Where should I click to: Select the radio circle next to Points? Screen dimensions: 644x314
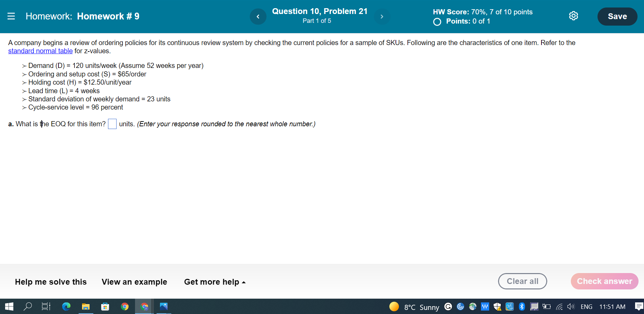pos(437,22)
